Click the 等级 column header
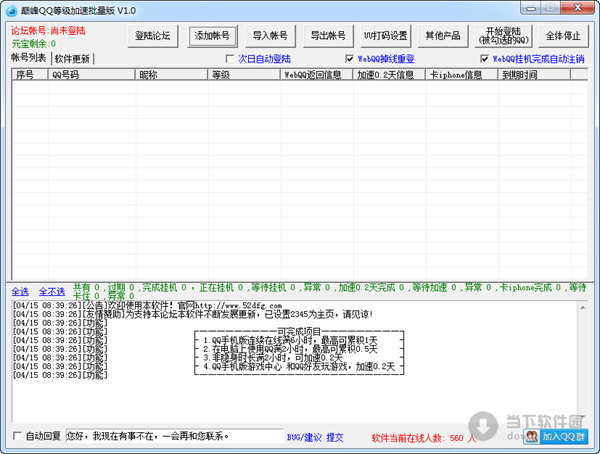Viewport: 600px width, 454px height. click(x=244, y=75)
